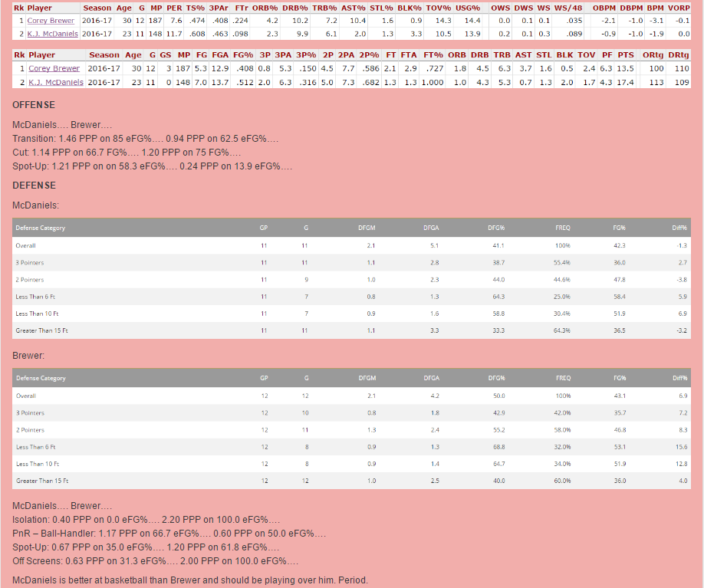Viewport: 704px width, 588px height.
Task: Select the OFFENSE heading
Action: [x=34, y=105]
